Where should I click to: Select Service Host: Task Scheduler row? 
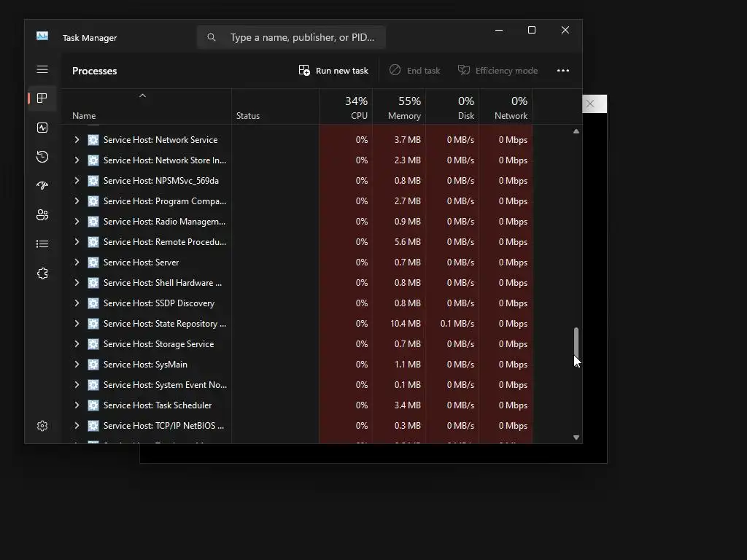click(298, 405)
